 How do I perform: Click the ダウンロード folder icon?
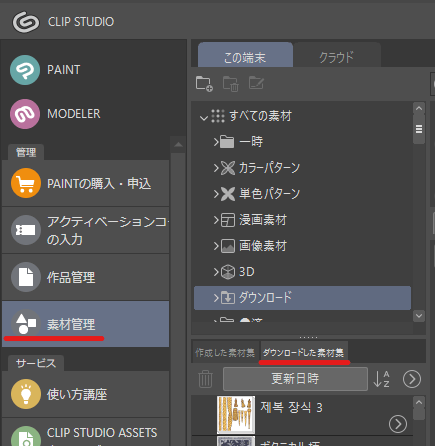tap(228, 298)
